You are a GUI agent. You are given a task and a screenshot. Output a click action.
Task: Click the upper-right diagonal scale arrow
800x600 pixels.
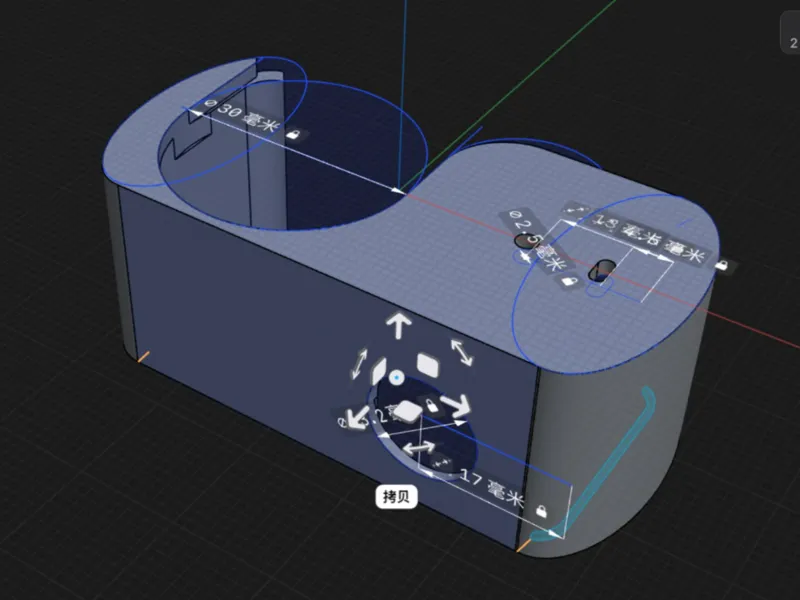point(462,353)
